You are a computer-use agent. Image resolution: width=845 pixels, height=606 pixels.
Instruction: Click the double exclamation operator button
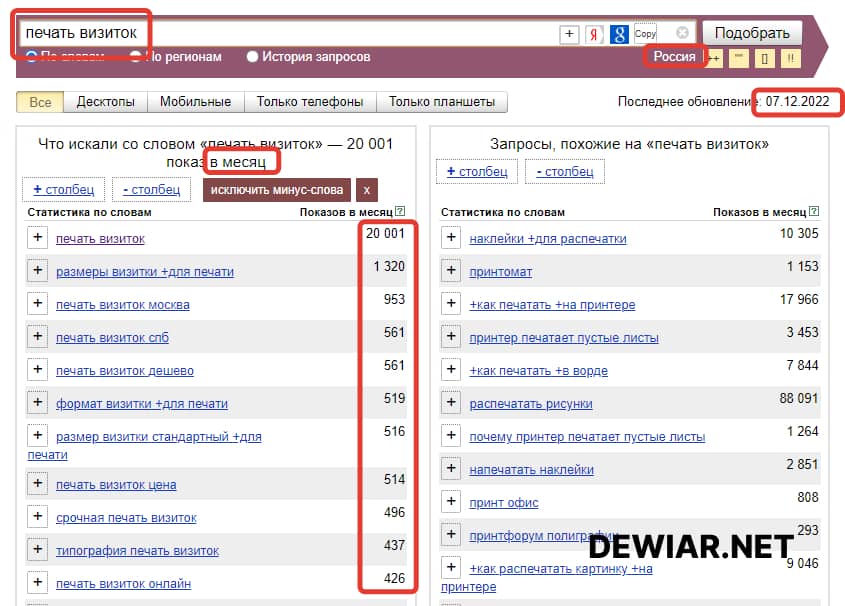(x=790, y=58)
